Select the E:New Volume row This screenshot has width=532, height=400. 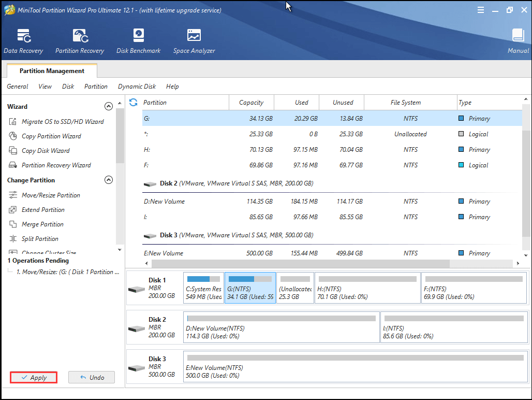[332, 253]
